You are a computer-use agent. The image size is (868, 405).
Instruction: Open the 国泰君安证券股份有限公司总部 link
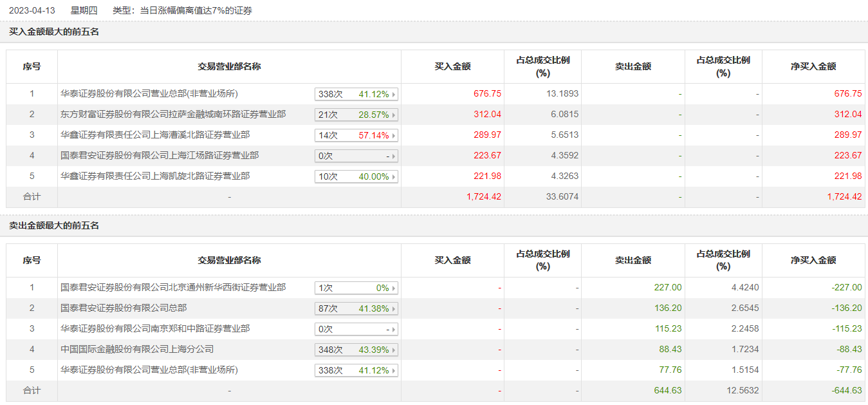tap(124, 308)
